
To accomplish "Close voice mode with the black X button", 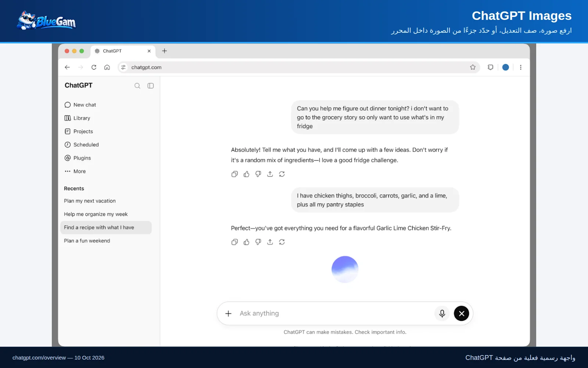I will pos(461,314).
